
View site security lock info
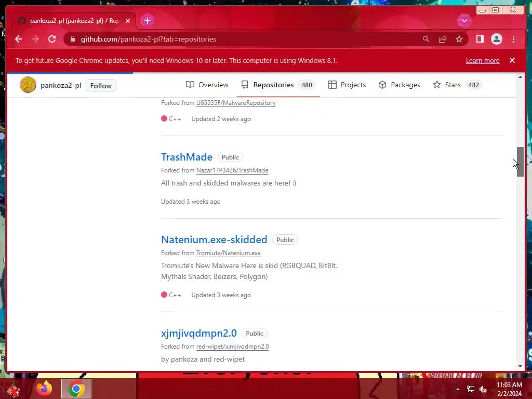(x=73, y=39)
